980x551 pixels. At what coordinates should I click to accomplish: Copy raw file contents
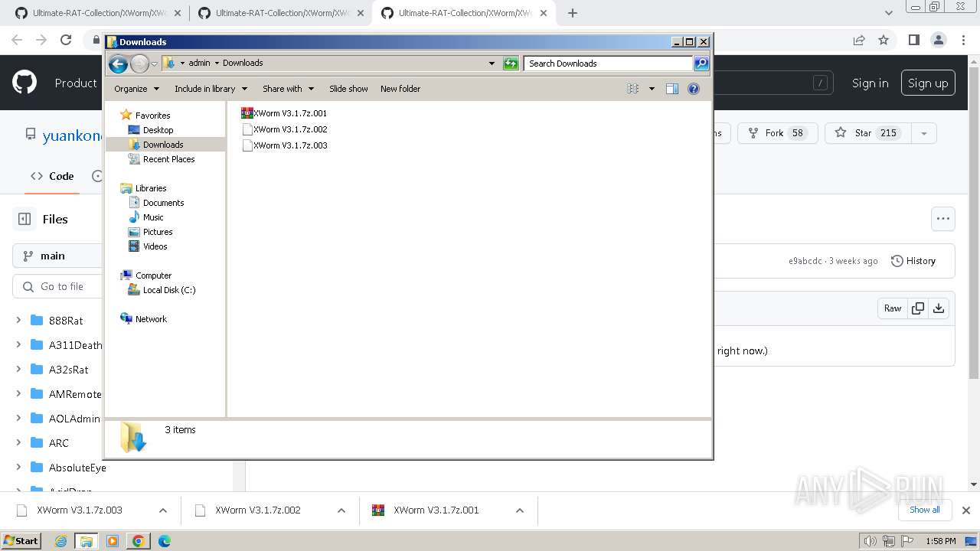tap(917, 308)
